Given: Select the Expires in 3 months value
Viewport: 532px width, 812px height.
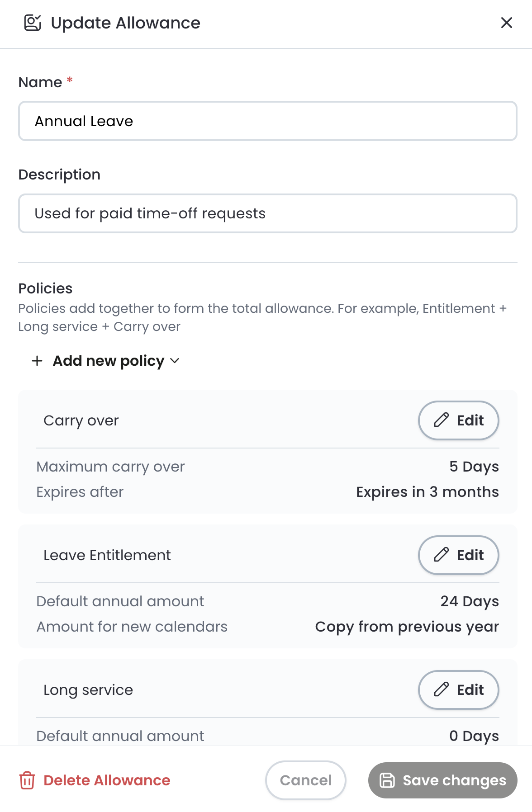Looking at the screenshot, I should pos(427,492).
